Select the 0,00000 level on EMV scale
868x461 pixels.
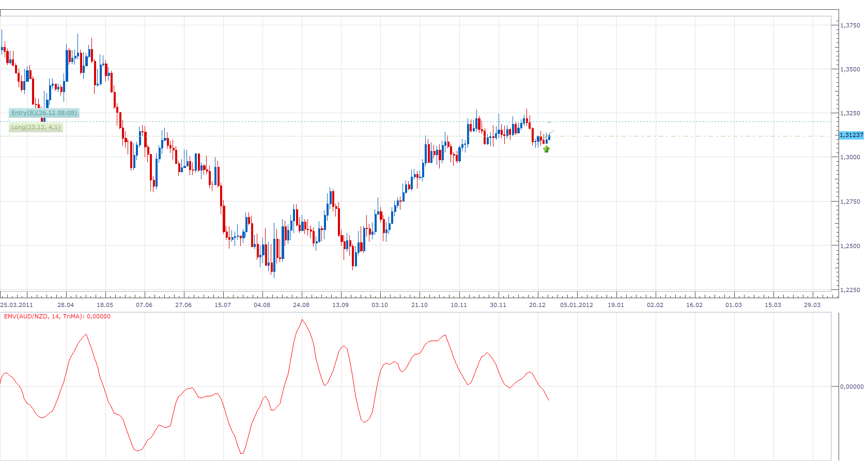tap(851, 387)
